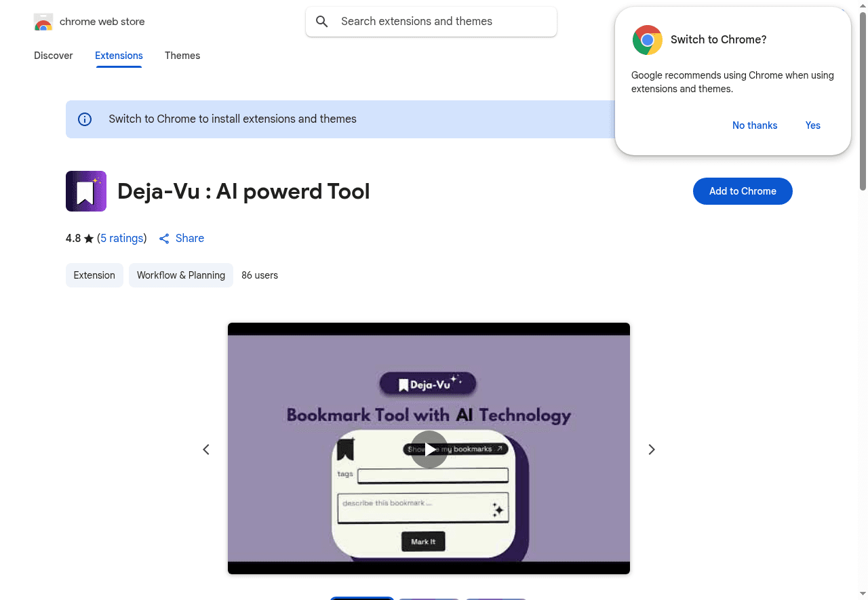
Task: Focus the Search extensions and themes field
Action: pyautogui.click(x=431, y=22)
